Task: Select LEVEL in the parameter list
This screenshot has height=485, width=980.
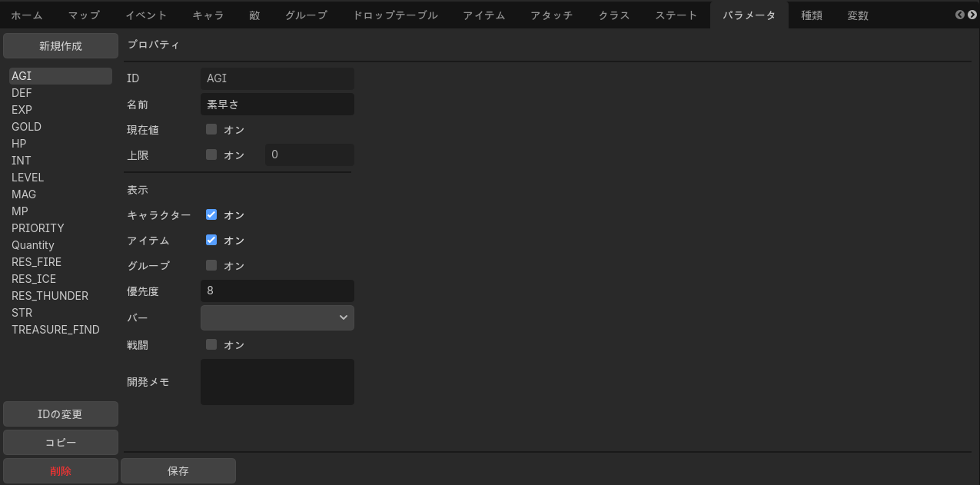Action: click(x=61, y=178)
